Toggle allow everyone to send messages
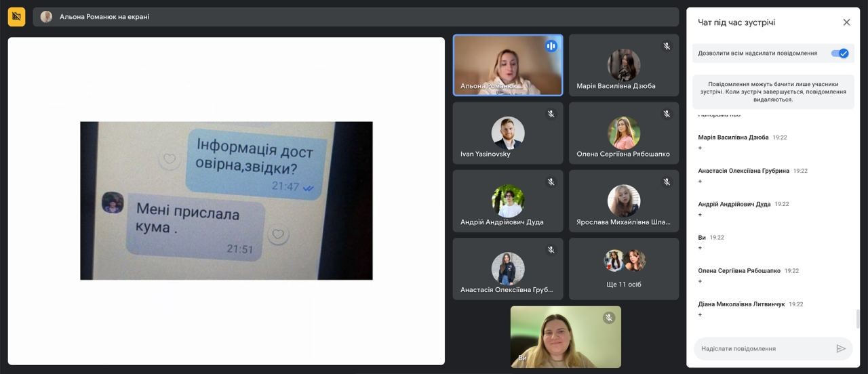868x374 pixels. click(x=840, y=53)
